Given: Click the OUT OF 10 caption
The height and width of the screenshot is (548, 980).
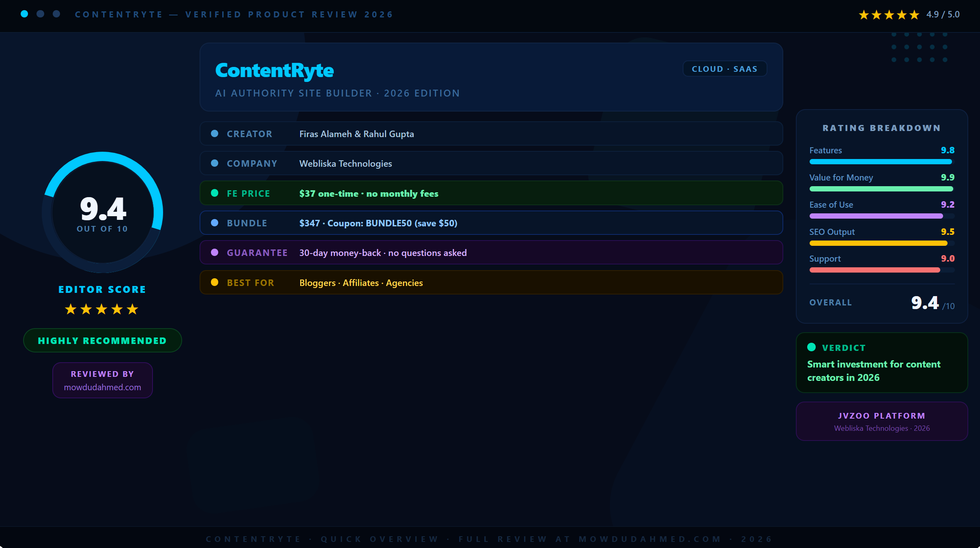Looking at the screenshot, I should pyautogui.click(x=102, y=229).
